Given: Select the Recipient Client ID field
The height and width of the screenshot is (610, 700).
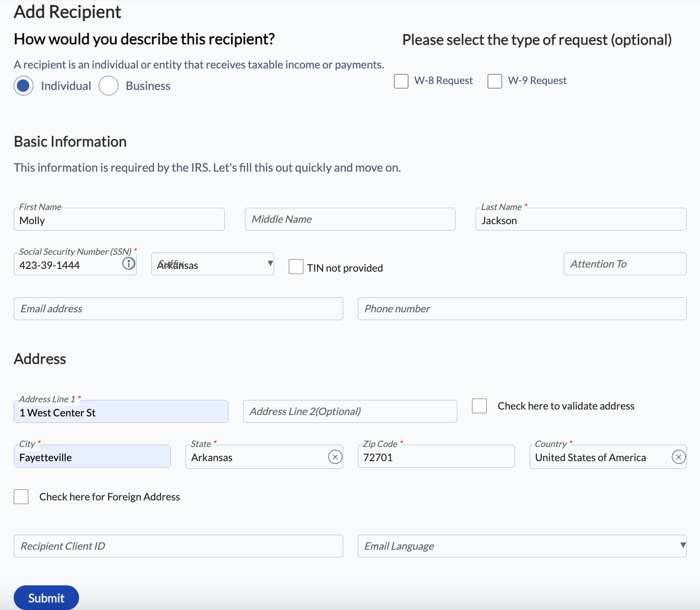Looking at the screenshot, I should click(178, 546).
